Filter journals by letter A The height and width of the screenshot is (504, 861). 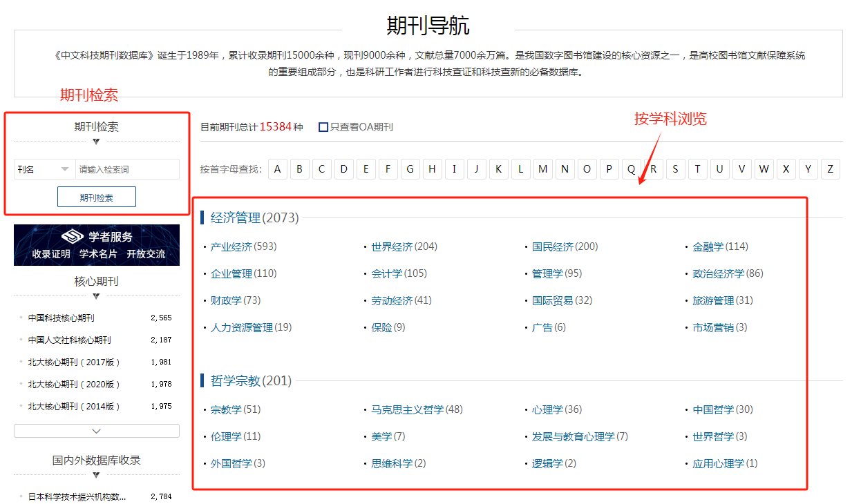(278, 169)
